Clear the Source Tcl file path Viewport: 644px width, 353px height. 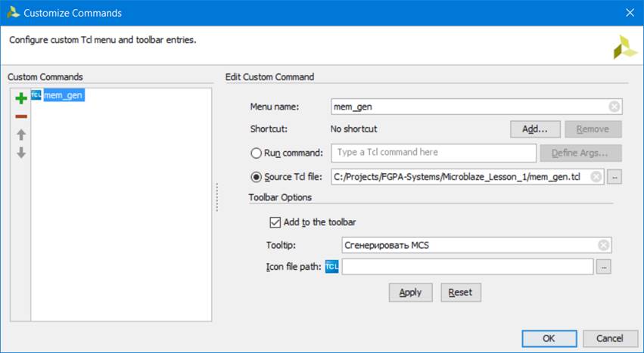pos(596,177)
